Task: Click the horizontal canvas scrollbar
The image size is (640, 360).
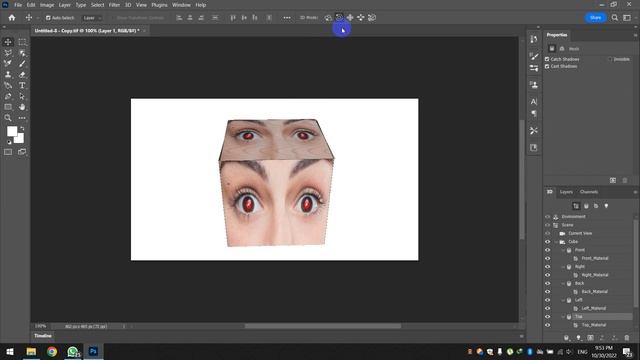Action: (x=322, y=326)
